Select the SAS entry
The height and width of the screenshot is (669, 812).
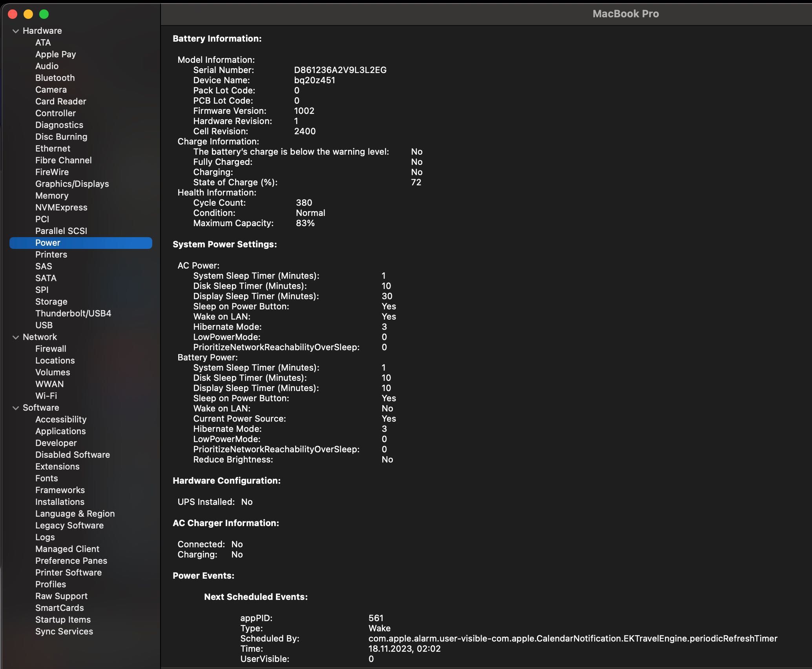pos(44,266)
